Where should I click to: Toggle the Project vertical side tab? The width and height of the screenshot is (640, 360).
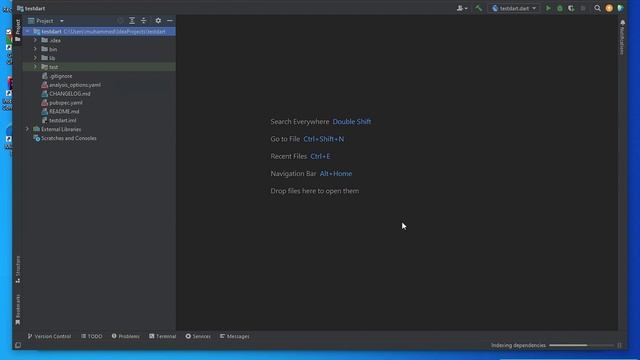click(x=18, y=31)
